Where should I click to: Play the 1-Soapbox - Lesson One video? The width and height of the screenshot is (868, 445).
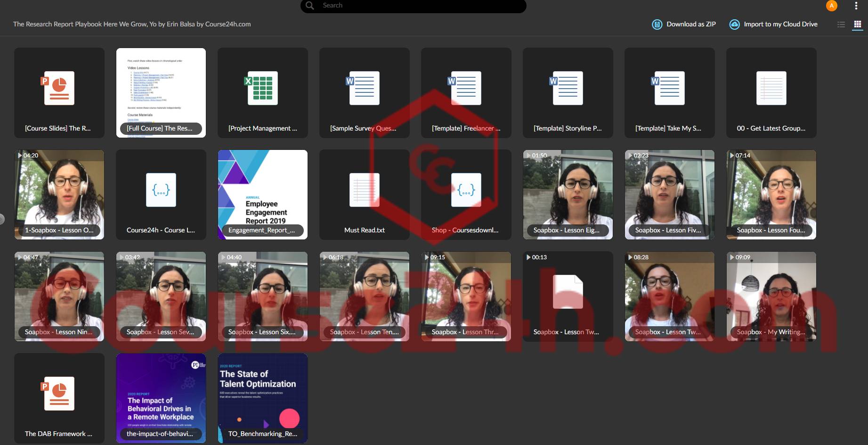pyautogui.click(x=59, y=195)
